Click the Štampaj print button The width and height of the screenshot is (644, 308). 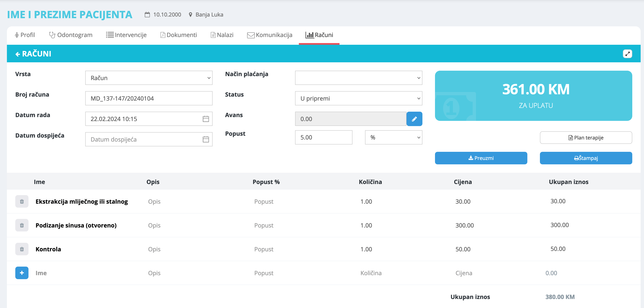[x=586, y=158]
